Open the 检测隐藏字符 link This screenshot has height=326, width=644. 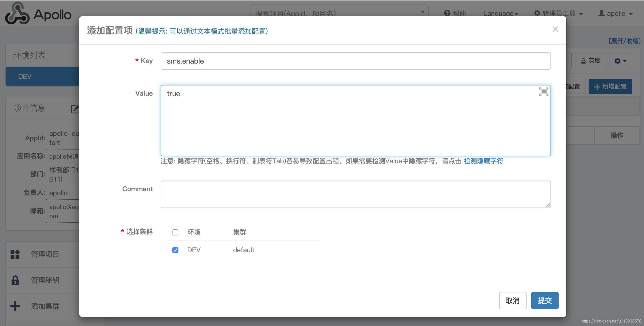pos(483,161)
